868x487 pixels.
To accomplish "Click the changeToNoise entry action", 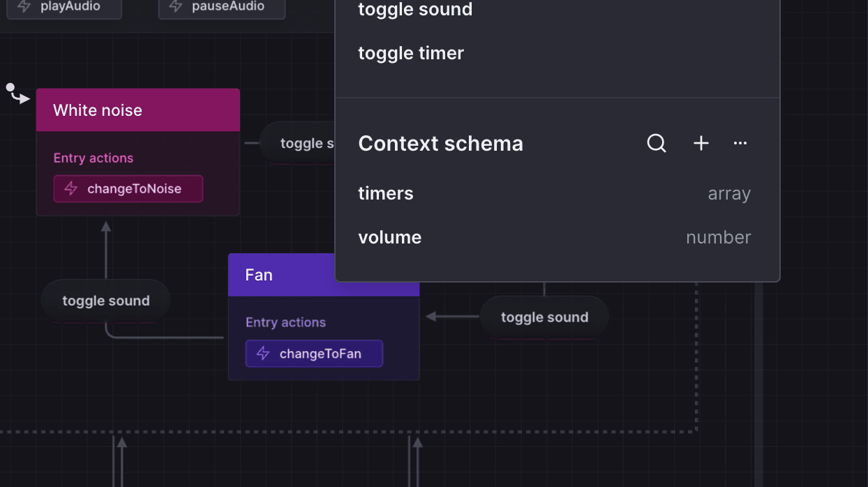I will click(x=128, y=188).
